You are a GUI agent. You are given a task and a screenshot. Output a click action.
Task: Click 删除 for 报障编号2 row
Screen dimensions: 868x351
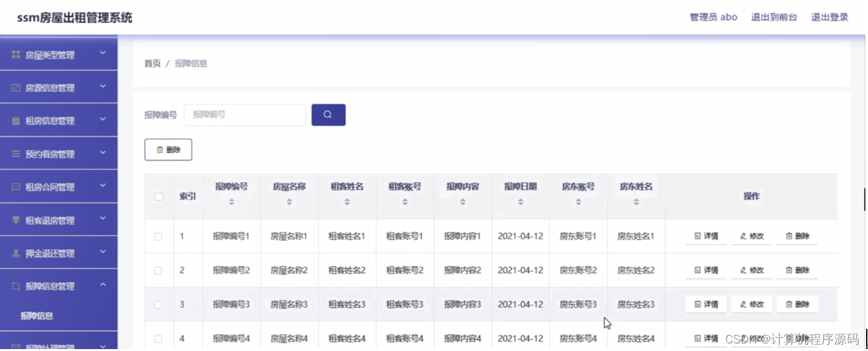coord(797,271)
